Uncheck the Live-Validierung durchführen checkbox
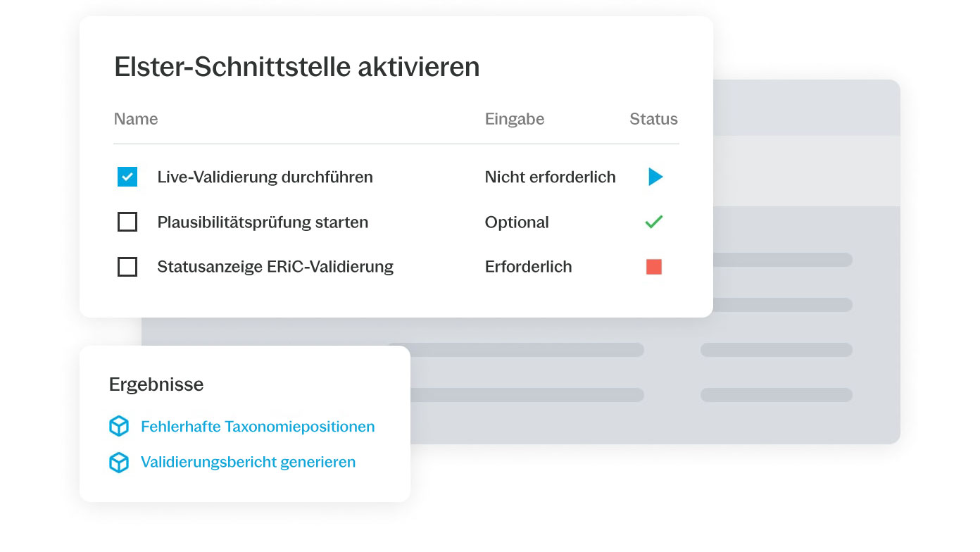Screen dimensions: 980x552 (127, 177)
